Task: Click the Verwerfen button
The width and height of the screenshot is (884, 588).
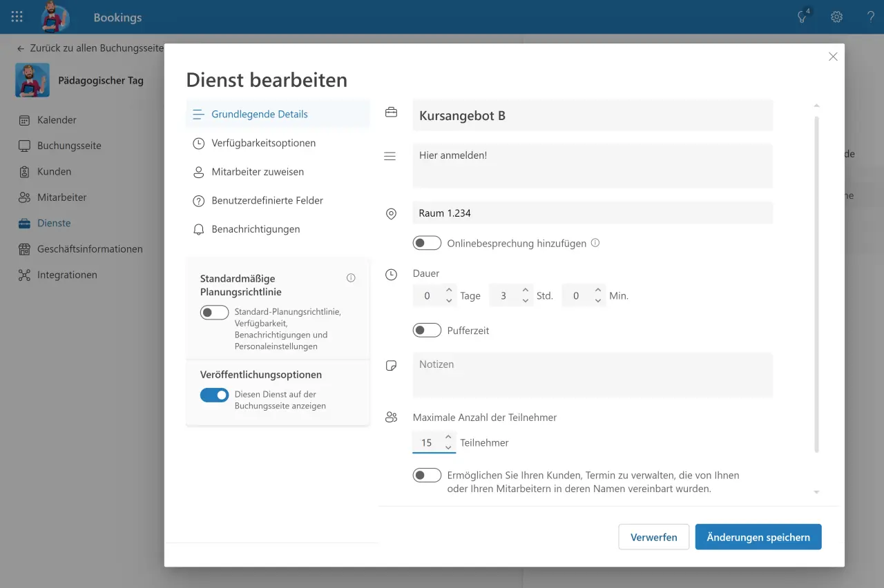Action: point(654,537)
